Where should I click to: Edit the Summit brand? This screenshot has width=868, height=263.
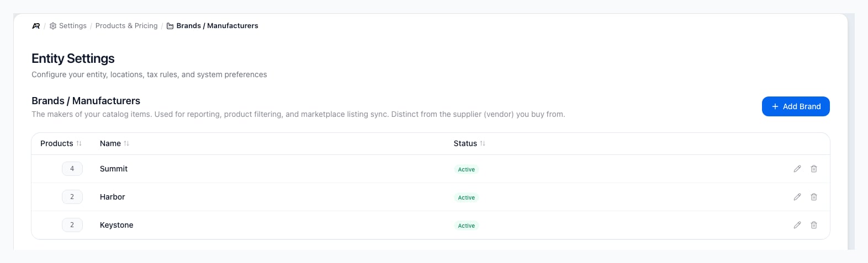(797, 169)
